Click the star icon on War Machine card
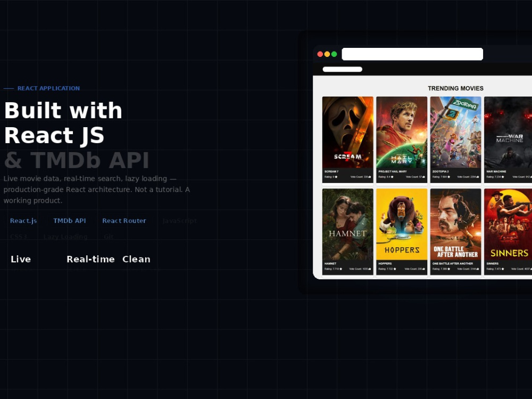532x399 pixels. coord(503,177)
